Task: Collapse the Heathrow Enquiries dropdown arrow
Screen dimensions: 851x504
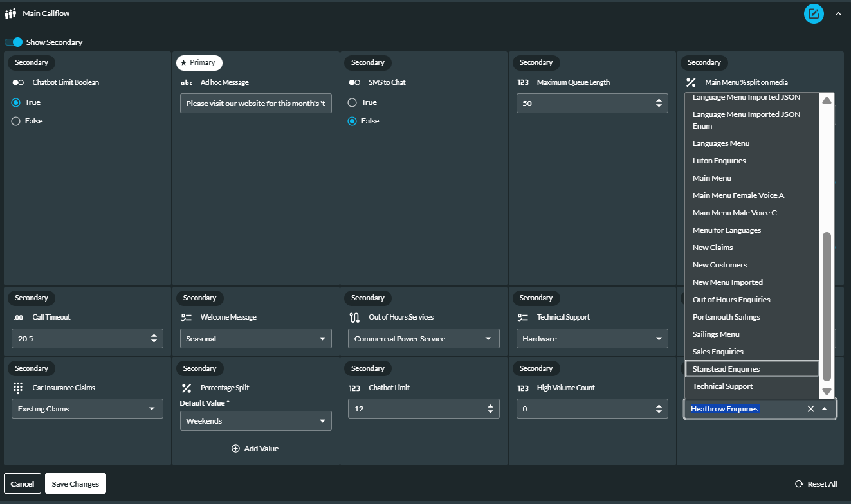Action: tap(825, 409)
